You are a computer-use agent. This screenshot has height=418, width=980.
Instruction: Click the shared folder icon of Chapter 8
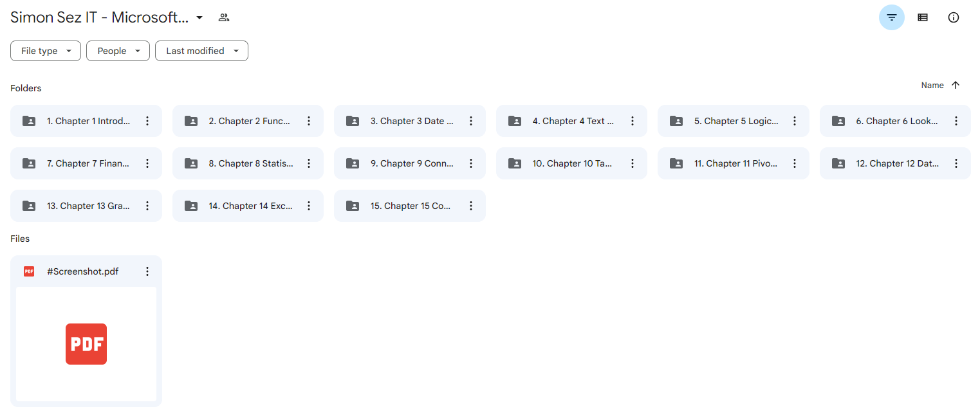coord(191,163)
